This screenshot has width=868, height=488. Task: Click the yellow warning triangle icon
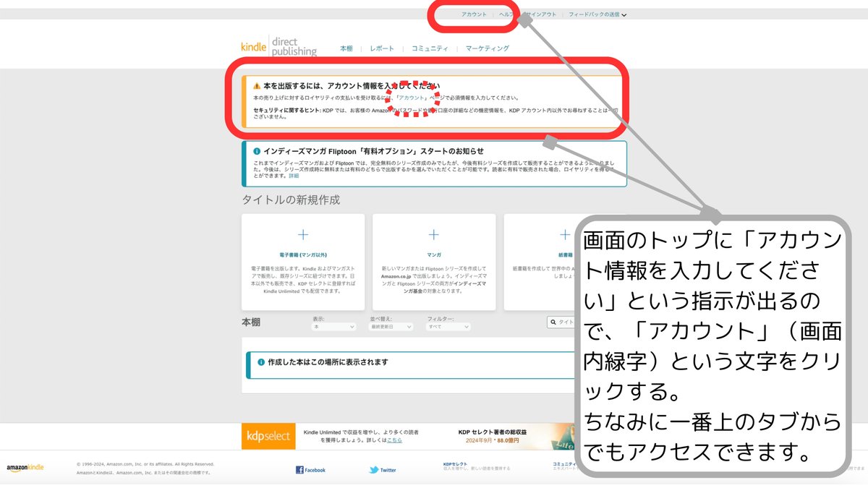[x=257, y=85]
